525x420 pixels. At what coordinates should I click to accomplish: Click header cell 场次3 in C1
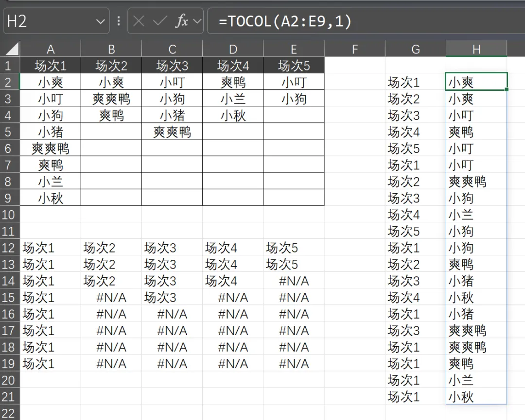pos(172,66)
